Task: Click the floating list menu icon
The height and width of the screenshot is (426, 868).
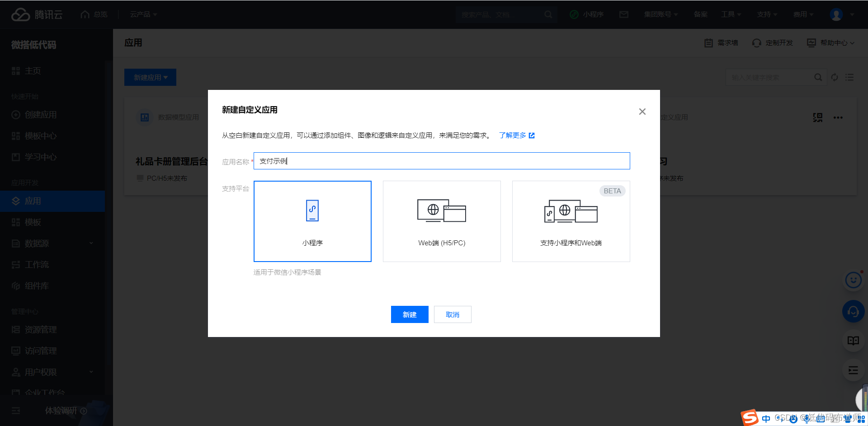Action: (854, 370)
